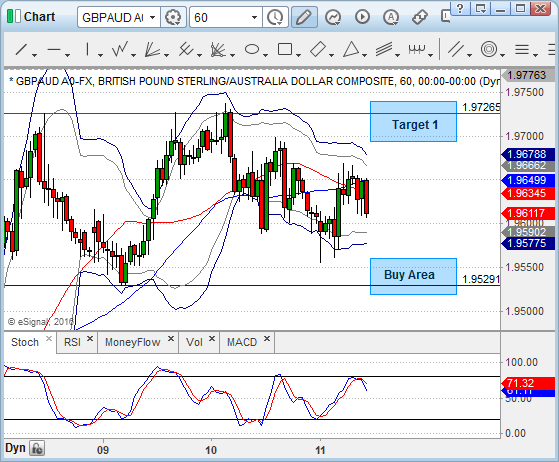Click the bar replay play icon
The width and height of the screenshot is (559, 462).
[x=362, y=17]
